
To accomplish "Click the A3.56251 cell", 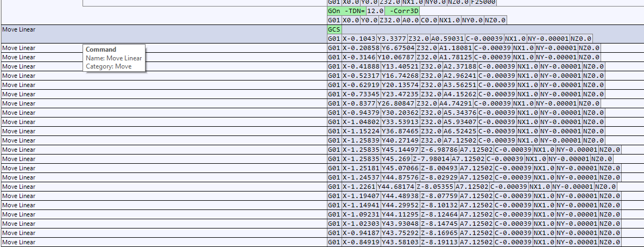I will (x=459, y=85).
